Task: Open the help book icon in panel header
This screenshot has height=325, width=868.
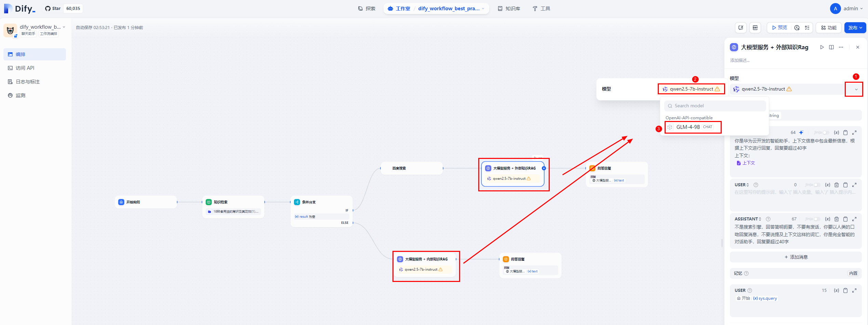Action: pyautogui.click(x=831, y=47)
